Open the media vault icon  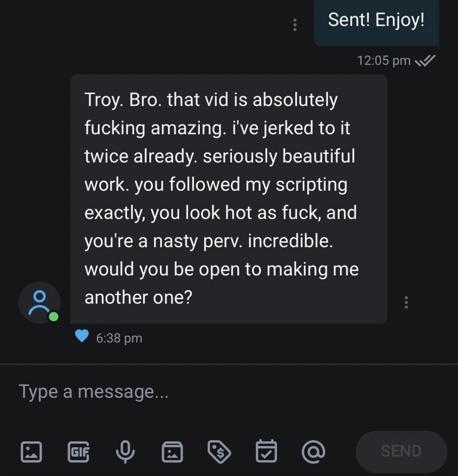point(172,451)
